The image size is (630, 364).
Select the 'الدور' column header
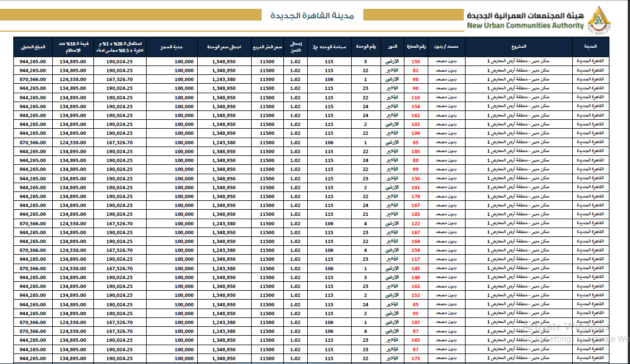coord(392,47)
